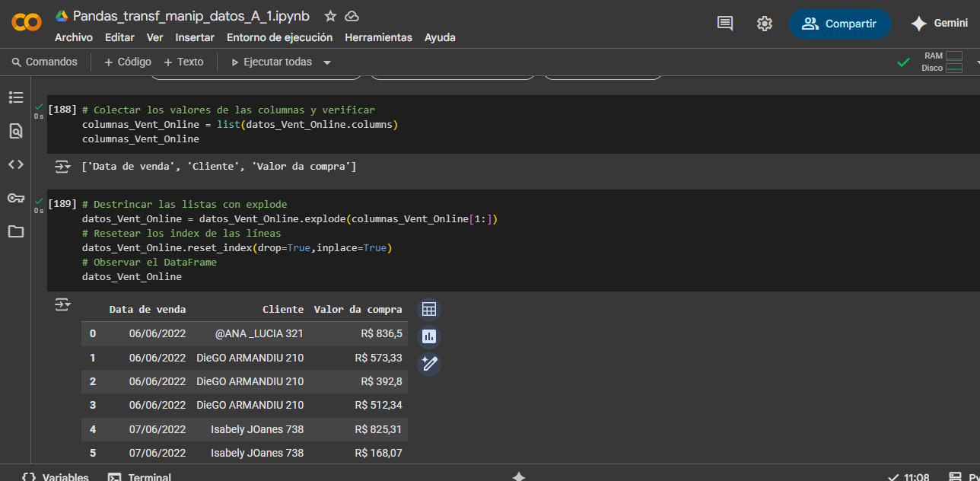Expand the dropdown arrow beside Ejecutar todas
This screenshot has height=481, width=980.
click(x=327, y=62)
